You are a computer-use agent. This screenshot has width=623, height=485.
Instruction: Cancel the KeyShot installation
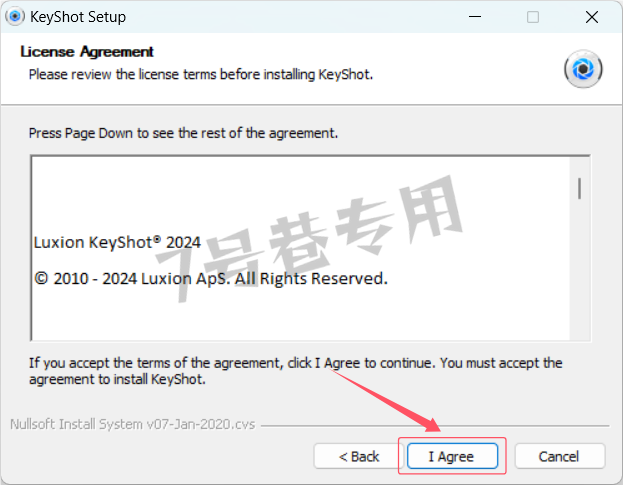(x=560, y=456)
